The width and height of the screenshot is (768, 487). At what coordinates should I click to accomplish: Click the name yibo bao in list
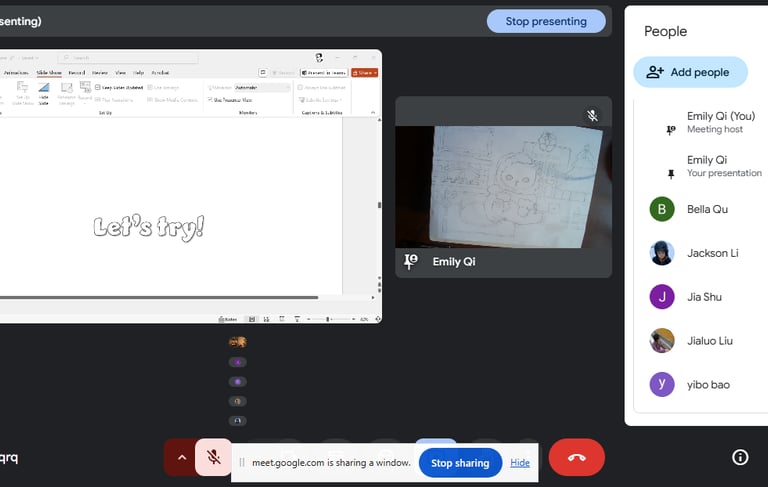click(708, 385)
